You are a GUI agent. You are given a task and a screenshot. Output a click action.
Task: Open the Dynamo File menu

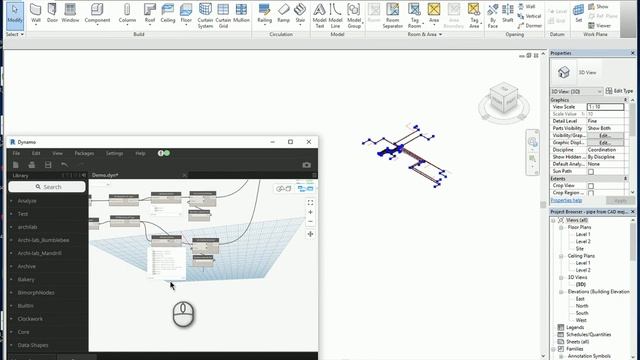pyautogui.click(x=16, y=153)
